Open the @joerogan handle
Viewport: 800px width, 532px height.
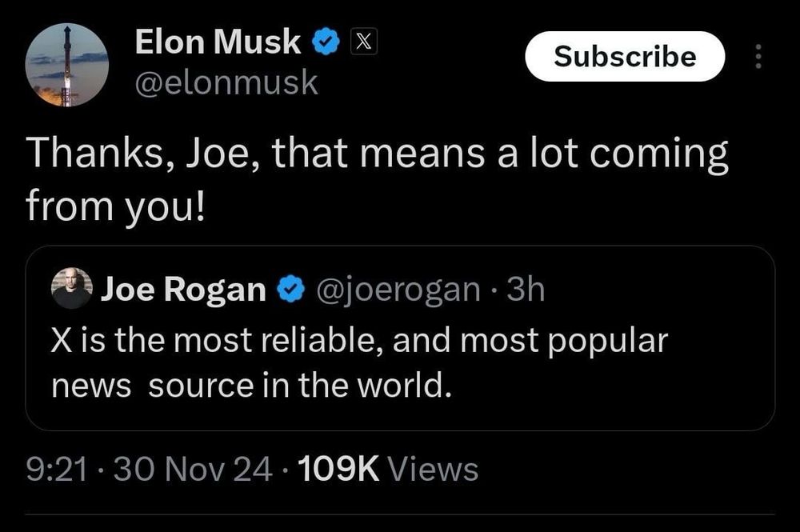[x=398, y=289]
